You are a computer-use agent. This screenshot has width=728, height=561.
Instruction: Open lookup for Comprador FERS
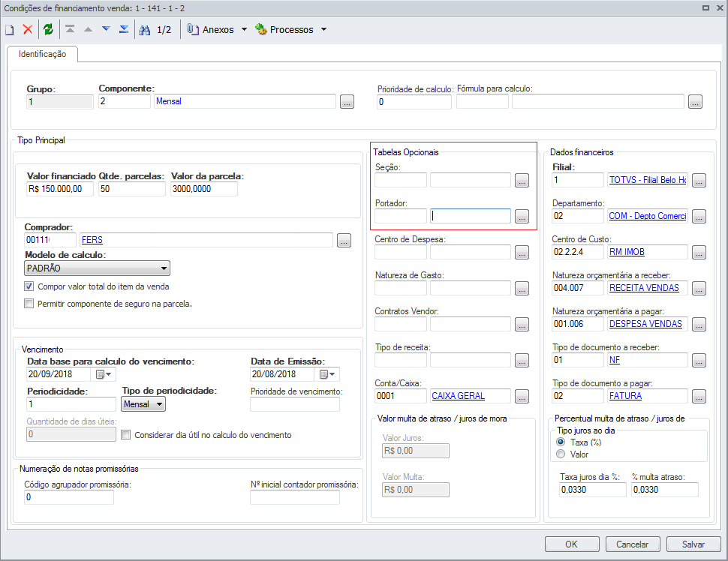click(344, 240)
